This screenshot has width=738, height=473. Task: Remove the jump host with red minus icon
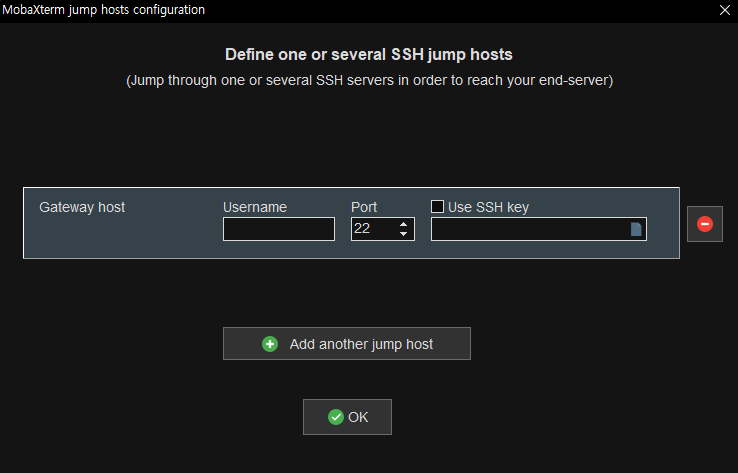coord(705,224)
